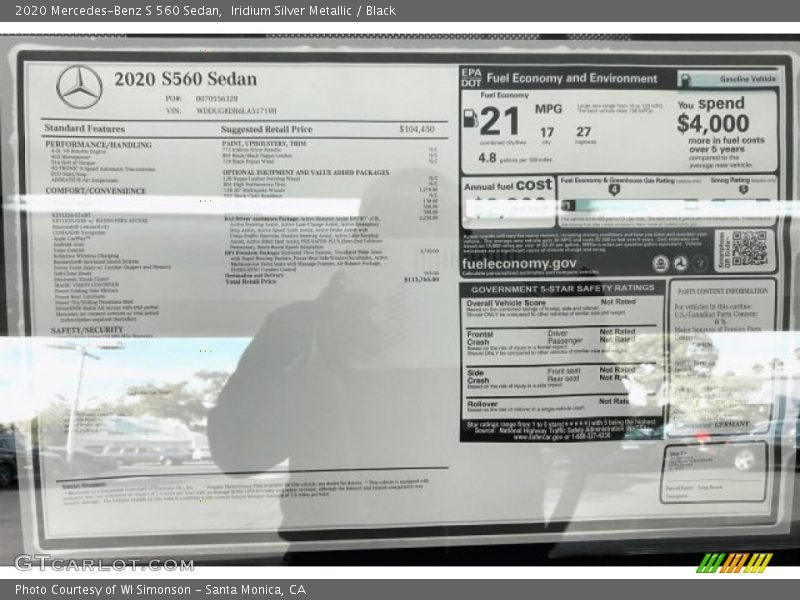Click the $4,000 fuel cost figure

click(713, 123)
